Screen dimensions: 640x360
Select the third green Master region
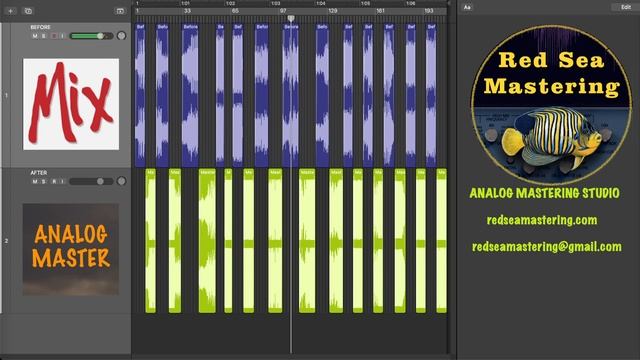click(x=207, y=241)
